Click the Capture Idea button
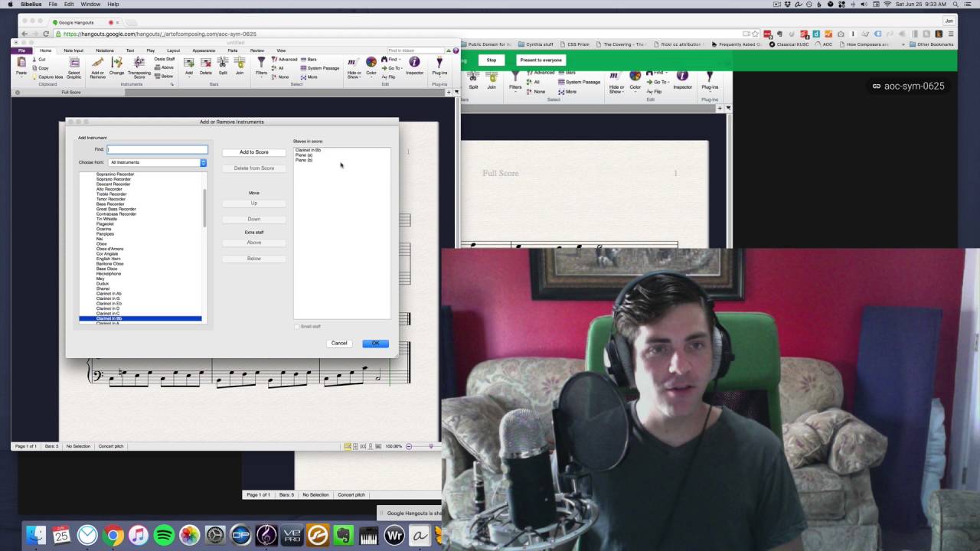The image size is (980, 551). [x=47, y=77]
